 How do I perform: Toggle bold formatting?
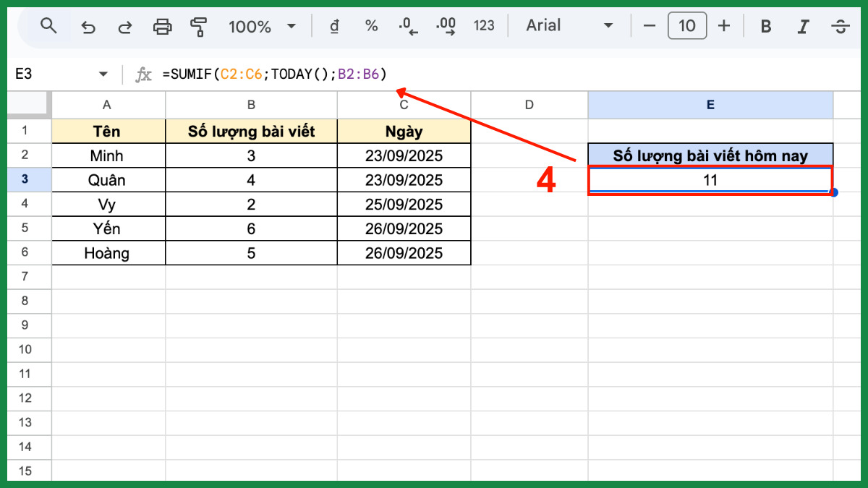pyautogui.click(x=766, y=27)
